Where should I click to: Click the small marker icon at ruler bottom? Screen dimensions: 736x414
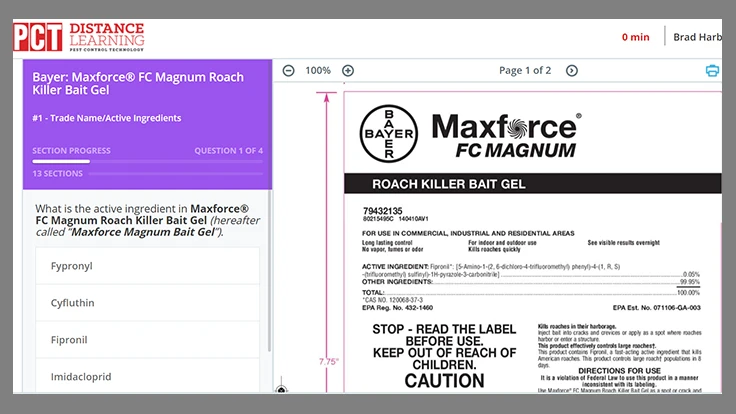click(281, 389)
